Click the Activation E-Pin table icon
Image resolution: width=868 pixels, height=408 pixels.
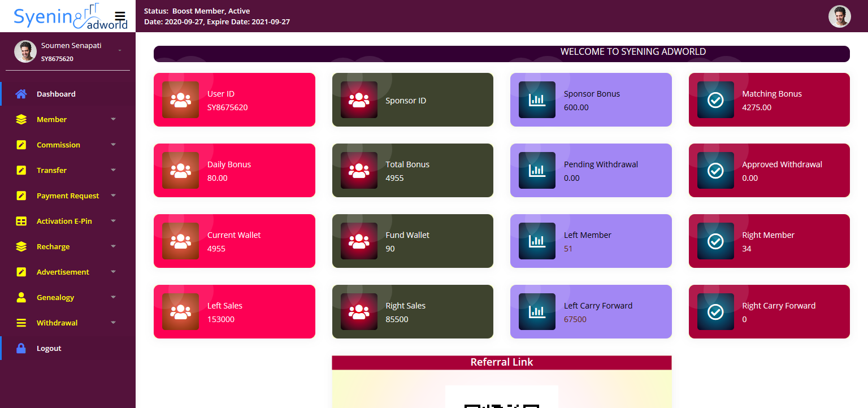tap(21, 221)
